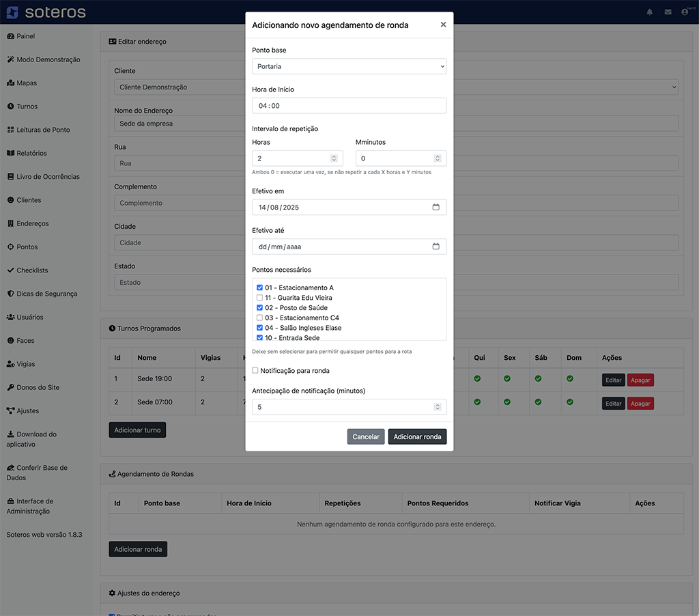This screenshot has height=616, width=699.
Task: Adjust the Antecipação de notificação stepper
Action: click(x=438, y=407)
